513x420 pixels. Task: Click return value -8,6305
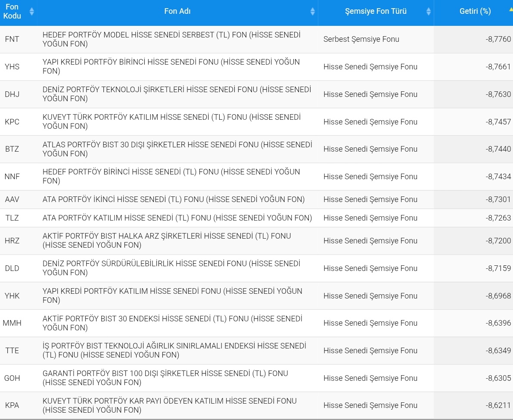click(x=498, y=378)
